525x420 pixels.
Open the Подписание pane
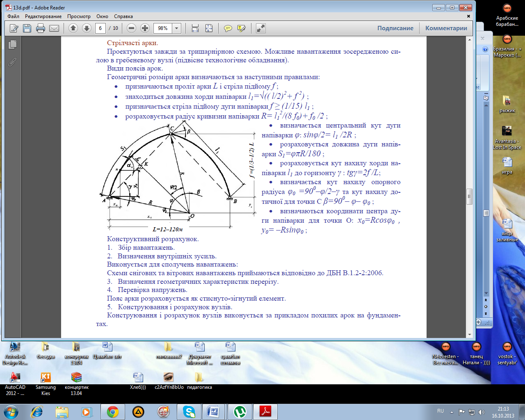pos(395,28)
